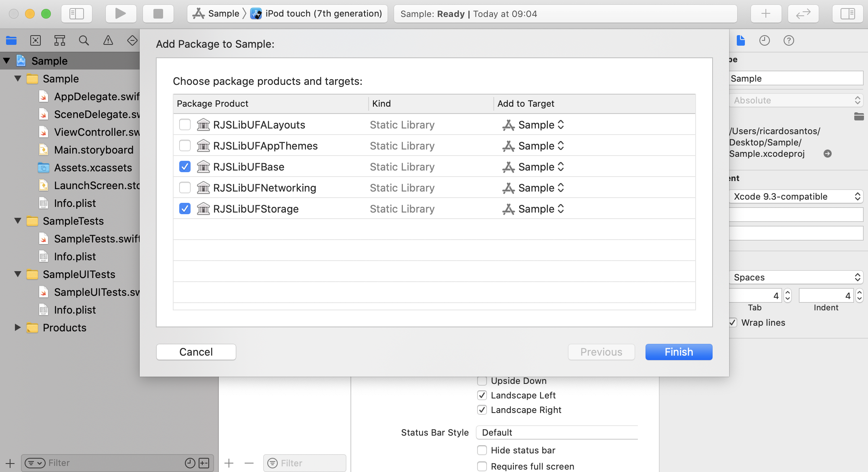Show the History inspector clock icon

[764, 40]
